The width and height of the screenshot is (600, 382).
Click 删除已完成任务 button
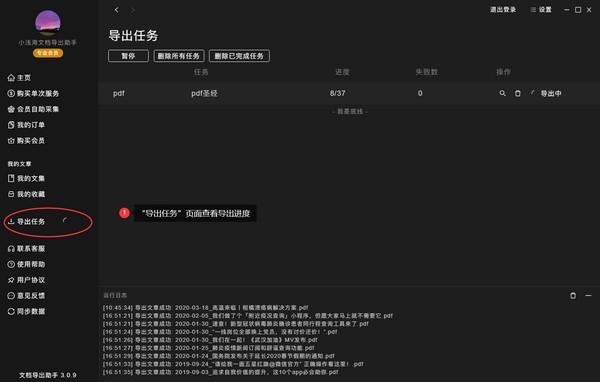239,56
